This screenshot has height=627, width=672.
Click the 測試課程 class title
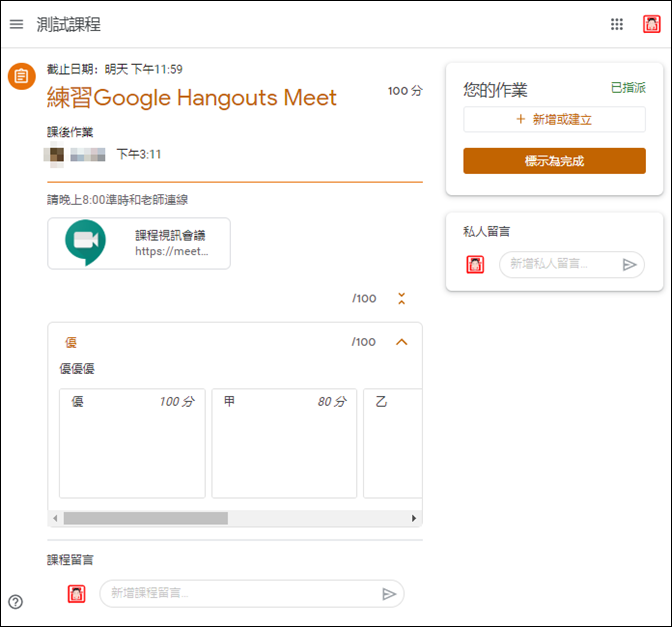coord(69,24)
